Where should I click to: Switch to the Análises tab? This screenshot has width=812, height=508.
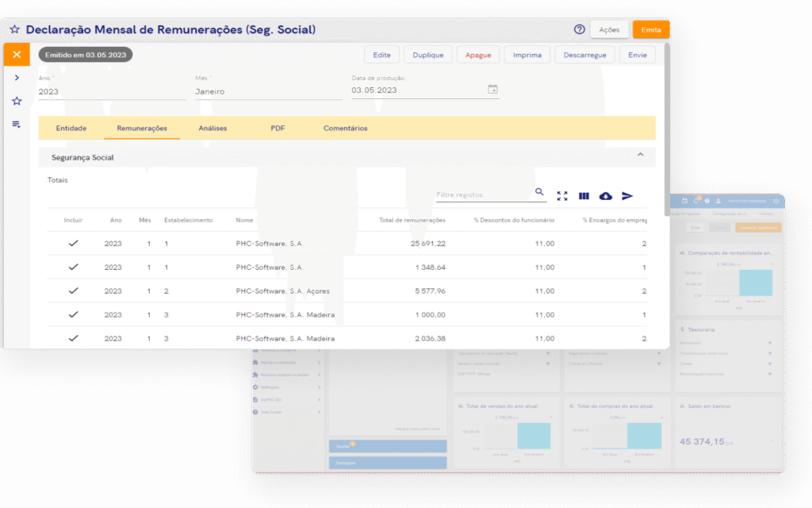pyautogui.click(x=213, y=128)
